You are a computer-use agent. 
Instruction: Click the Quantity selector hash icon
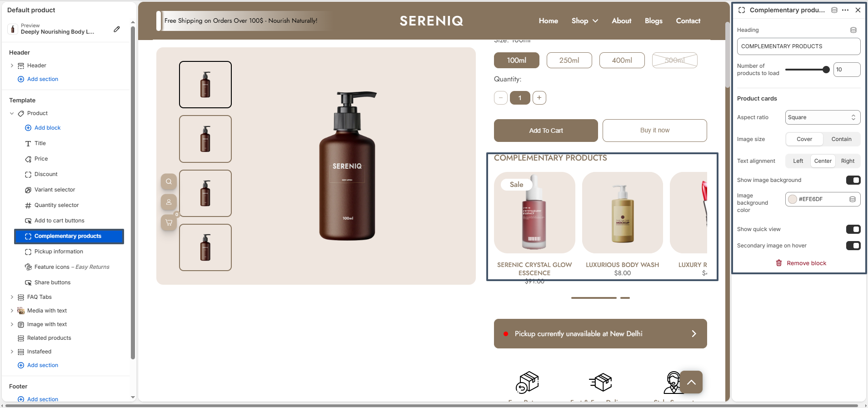tap(28, 205)
